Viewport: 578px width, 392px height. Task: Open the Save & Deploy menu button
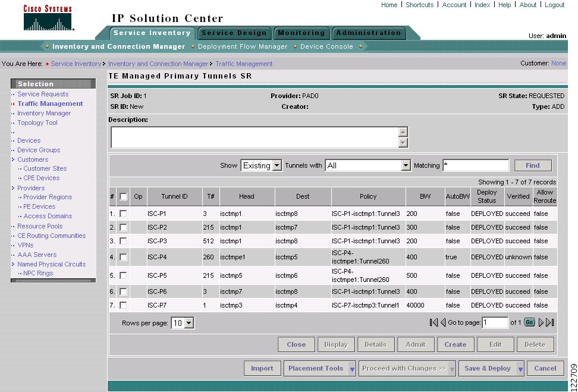point(491,368)
